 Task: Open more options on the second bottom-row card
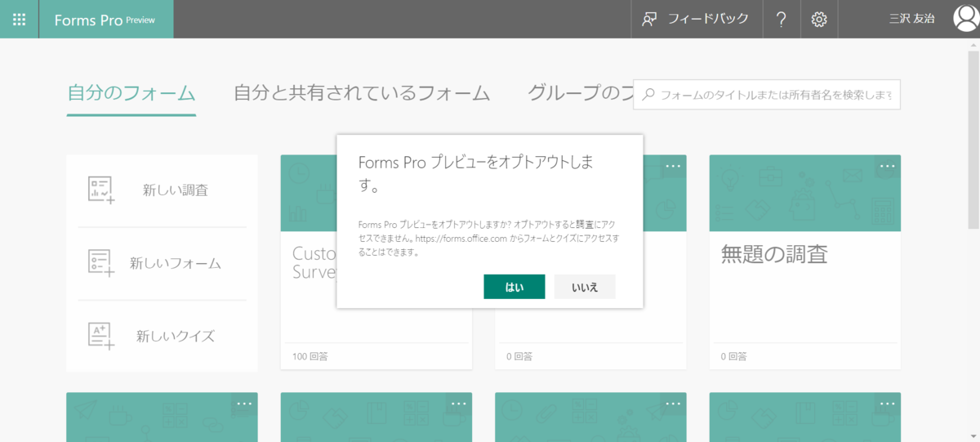[x=459, y=404]
